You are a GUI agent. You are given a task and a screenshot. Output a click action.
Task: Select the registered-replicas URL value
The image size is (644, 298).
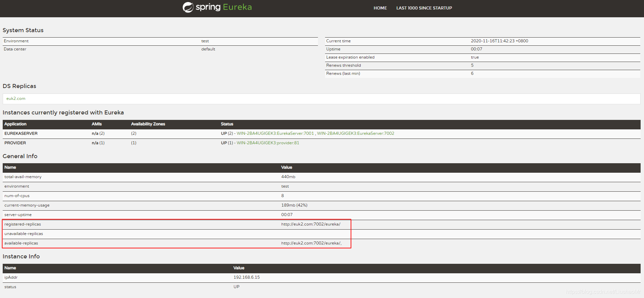point(311,224)
